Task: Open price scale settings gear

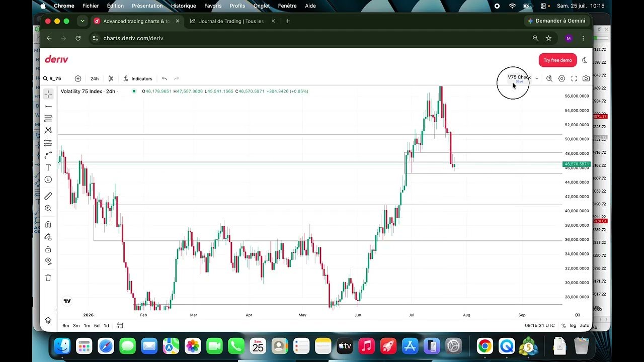Action: click(x=578, y=315)
